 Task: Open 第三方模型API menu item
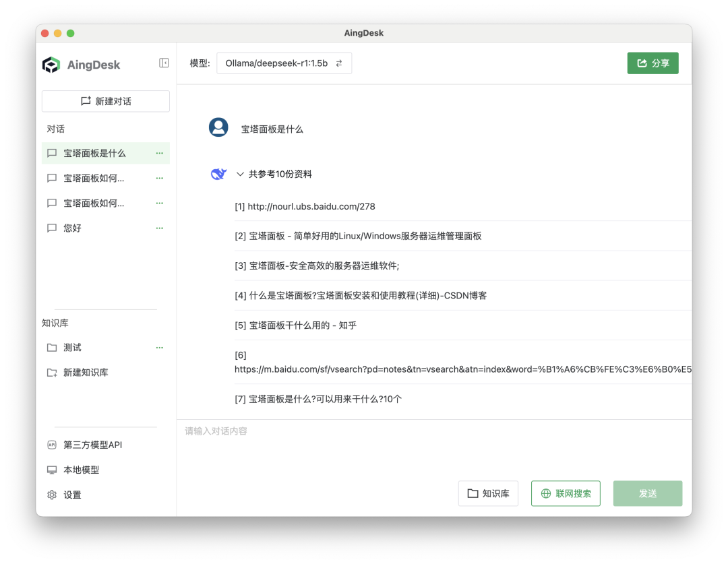pyautogui.click(x=92, y=445)
